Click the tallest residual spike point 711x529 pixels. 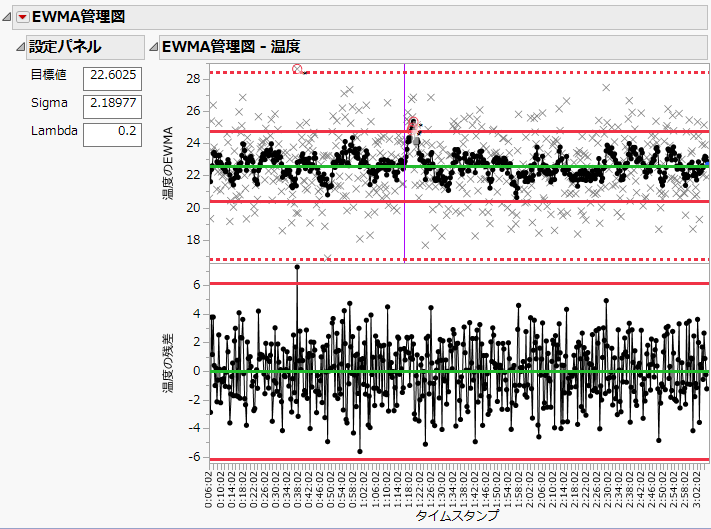297,267
